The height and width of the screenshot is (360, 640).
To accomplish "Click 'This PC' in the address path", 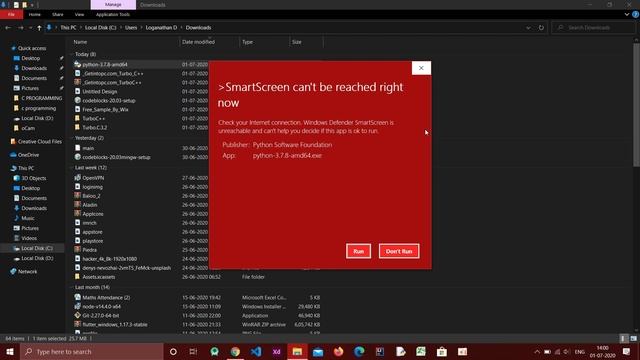I will 68,28.
